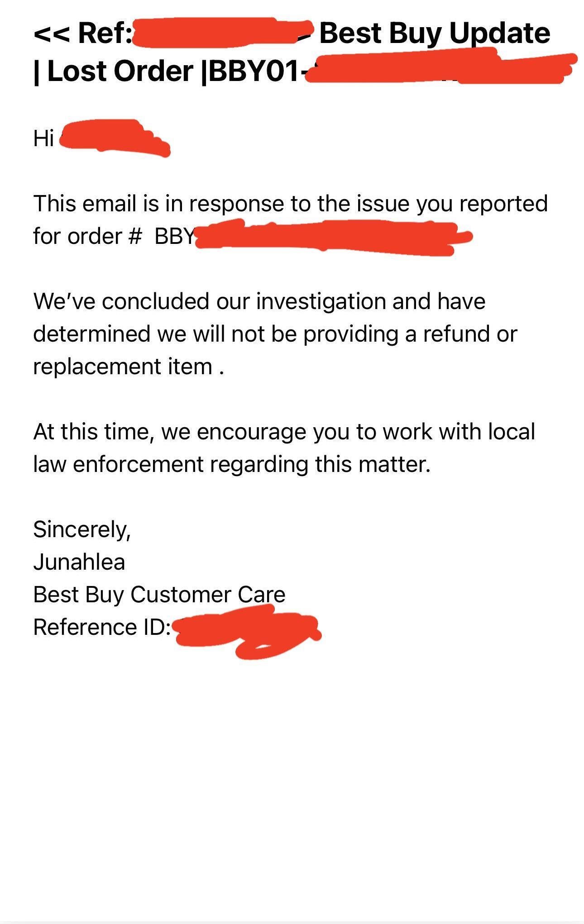Click the "law enforcement" phrase
584x924 pixels.
(119, 464)
